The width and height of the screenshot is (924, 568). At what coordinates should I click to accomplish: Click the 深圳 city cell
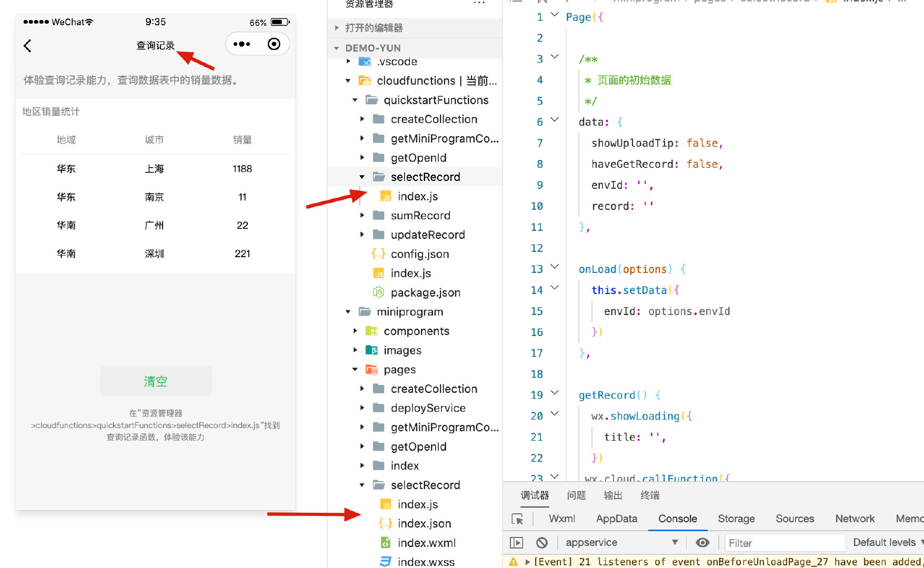[x=154, y=253]
